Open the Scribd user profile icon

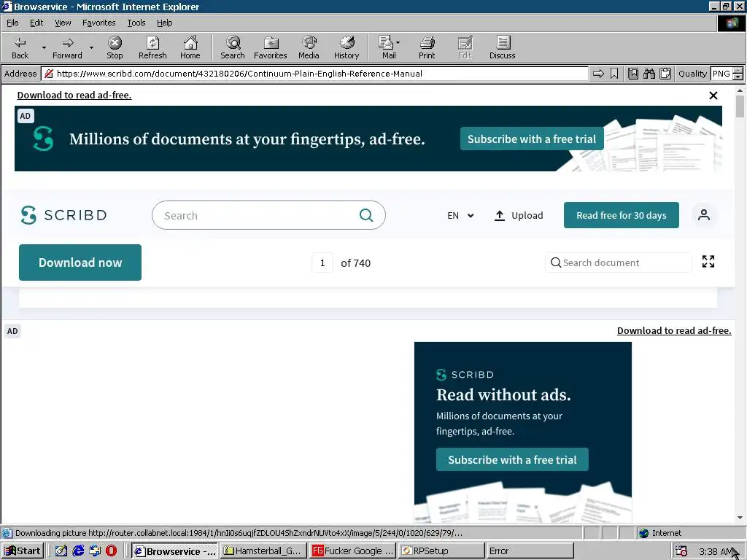coord(704,215)
